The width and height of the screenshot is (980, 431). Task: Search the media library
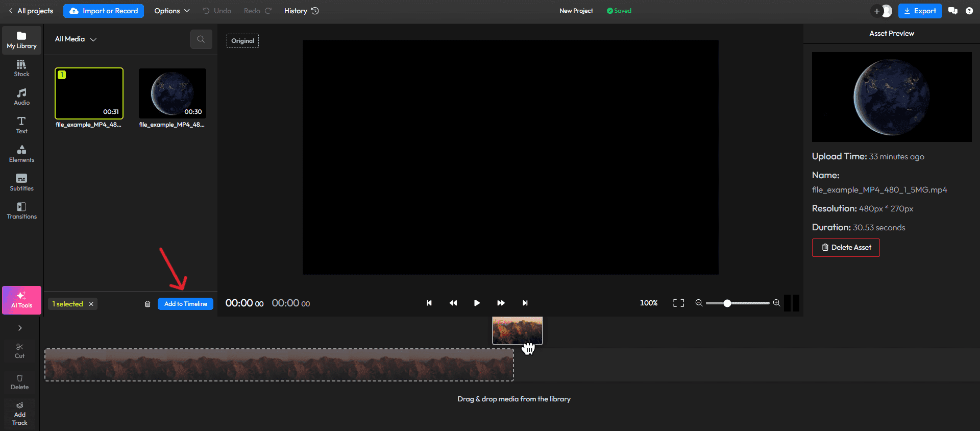click(201, 39)
